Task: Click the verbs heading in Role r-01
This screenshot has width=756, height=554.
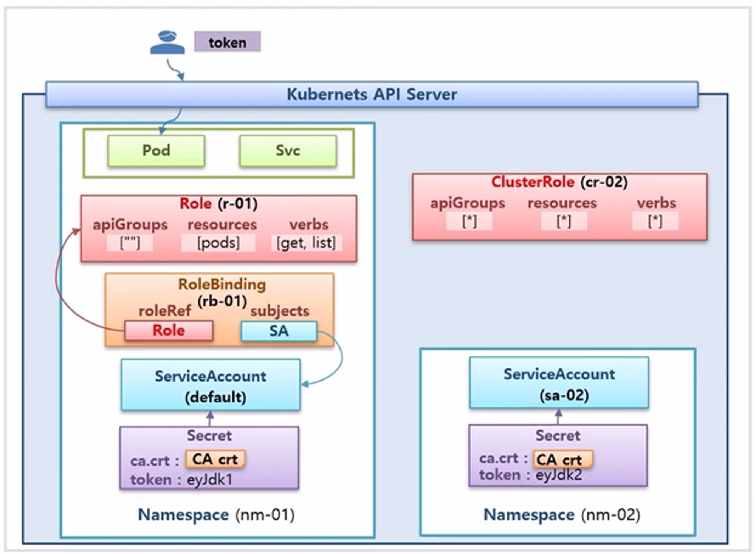Action: (309, 225)
